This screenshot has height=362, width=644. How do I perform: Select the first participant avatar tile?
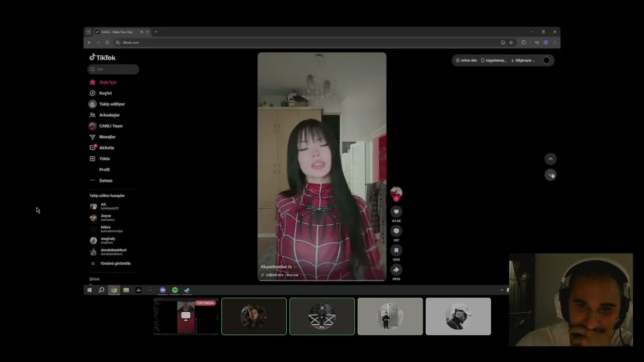254,316
